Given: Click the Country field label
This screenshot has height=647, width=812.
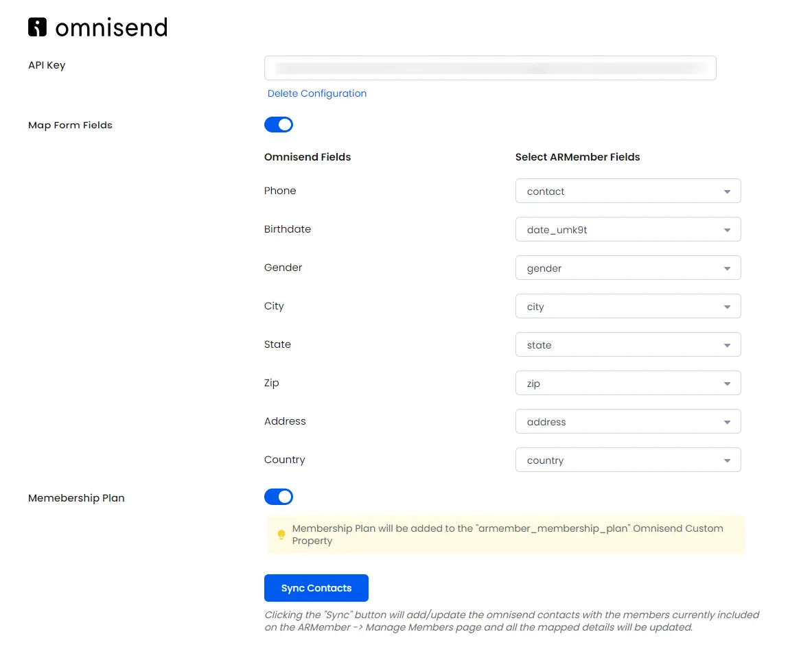Looking at the screenshot, I should coord(284,460).
